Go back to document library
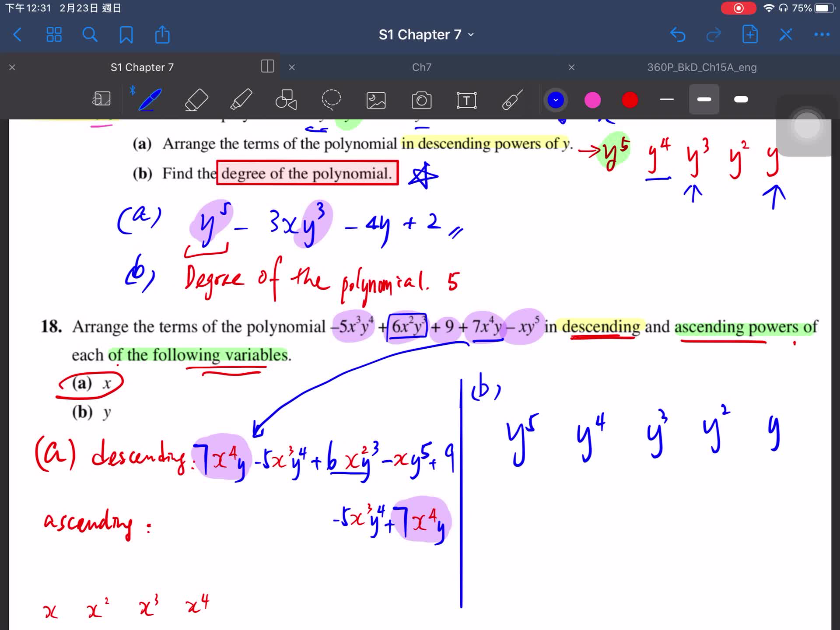The height and width of the screenshot is (630, 840). pyautogui.click(x=17, y=35)
